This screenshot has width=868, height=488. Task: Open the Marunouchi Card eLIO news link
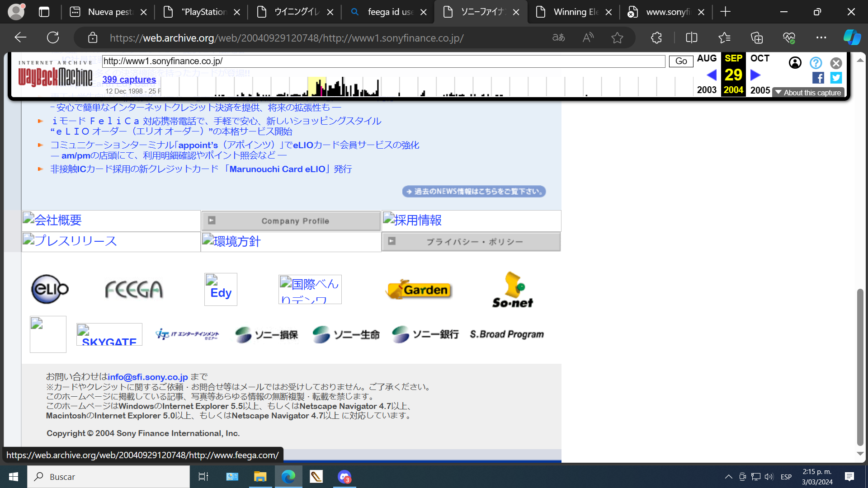point(201,169)
